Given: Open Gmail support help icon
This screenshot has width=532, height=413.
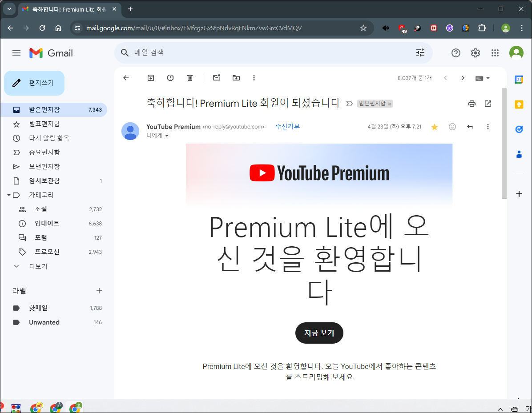Looking at the screenshot, I should coord(455,53).
